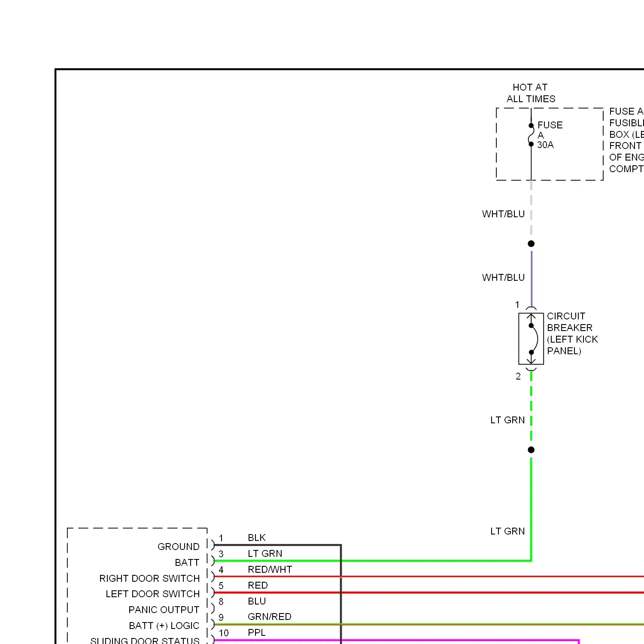
Task: Select the LEFT DOOR SWITCH label
Action: click(x=152, y=594)
